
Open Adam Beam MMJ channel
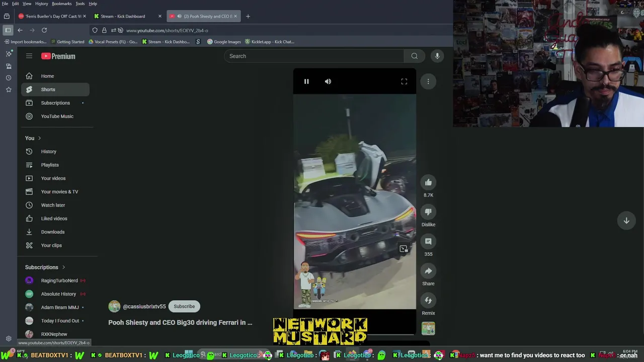[x=55, y=307]
